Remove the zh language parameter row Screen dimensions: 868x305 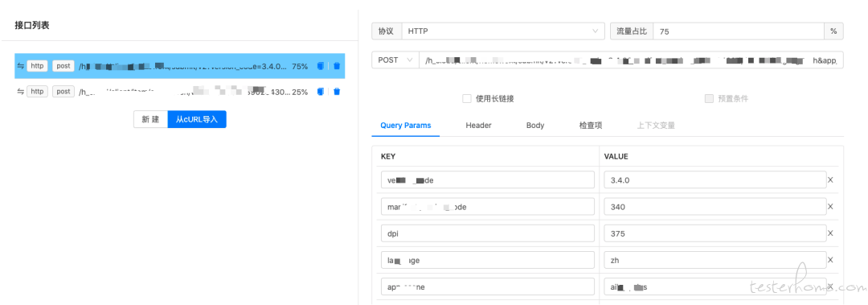click(830, 260)
